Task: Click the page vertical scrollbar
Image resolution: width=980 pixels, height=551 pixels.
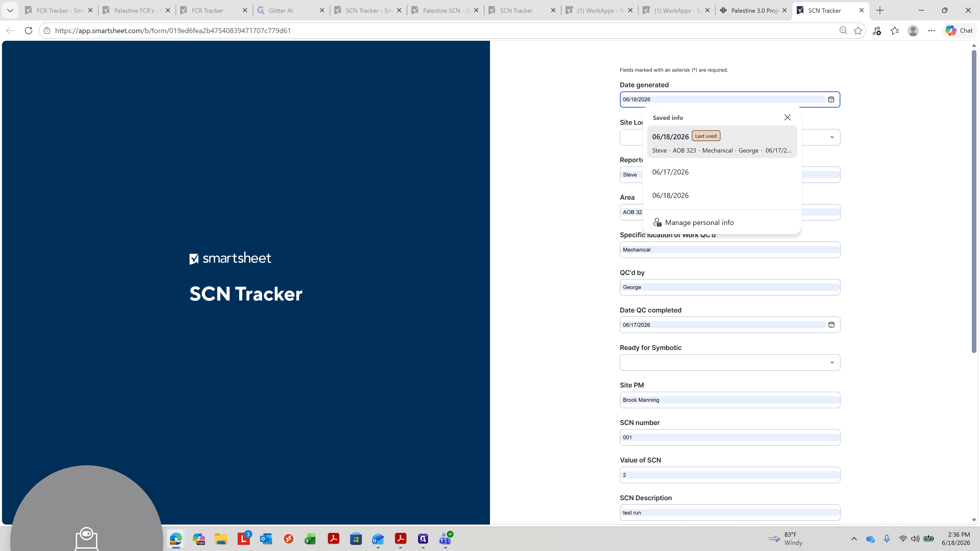Action: point(974,202)
